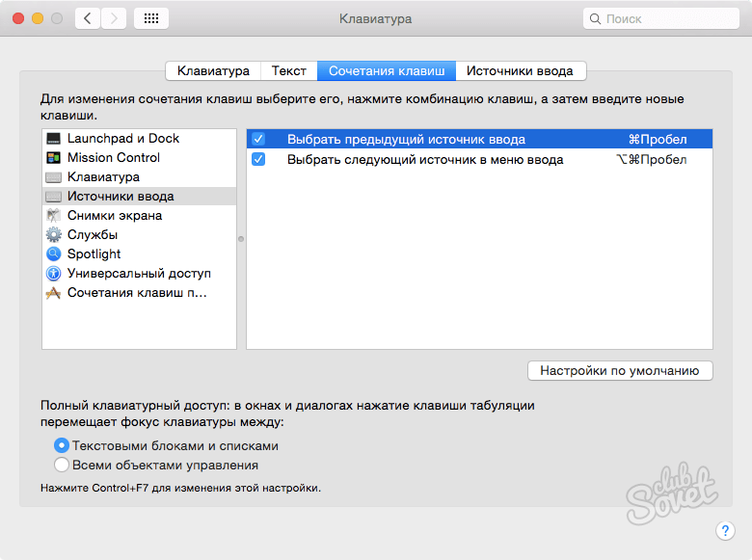
Task: Click the Поиск search field
Action: tap(661, 18)
